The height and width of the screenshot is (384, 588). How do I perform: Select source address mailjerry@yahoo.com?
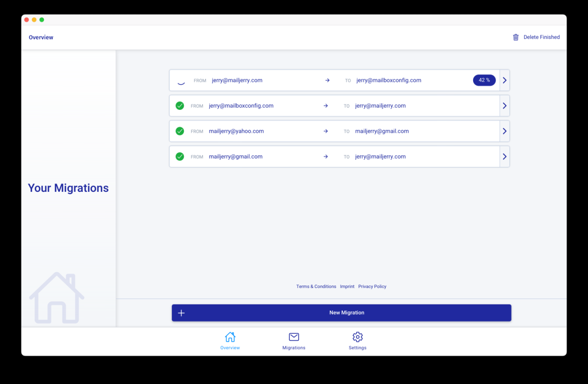click(236, 131)
